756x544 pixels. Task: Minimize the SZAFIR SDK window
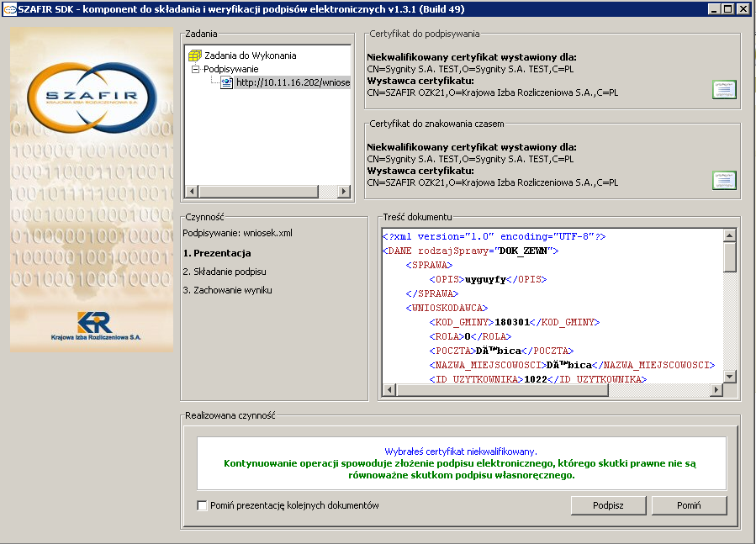click(714, 9)
